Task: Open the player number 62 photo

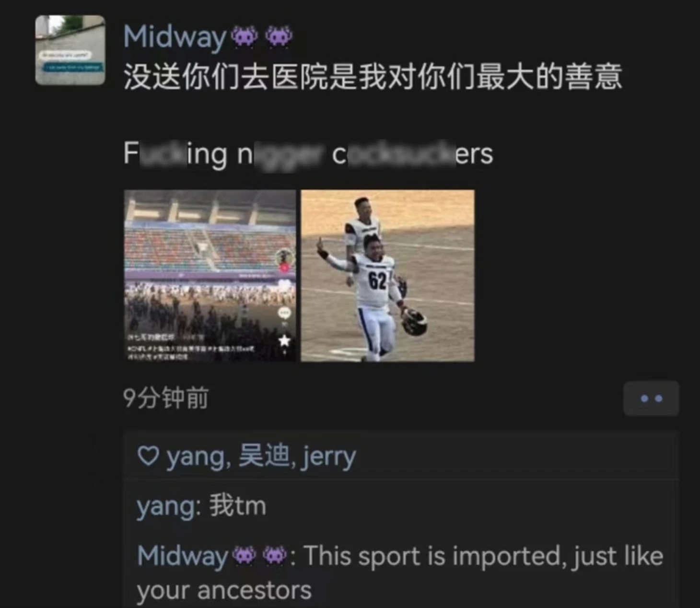Action: tap(387, 276)
